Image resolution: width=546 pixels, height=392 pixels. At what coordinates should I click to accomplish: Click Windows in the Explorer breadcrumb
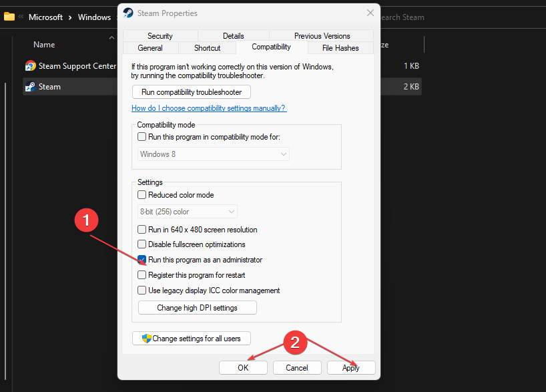94,17
